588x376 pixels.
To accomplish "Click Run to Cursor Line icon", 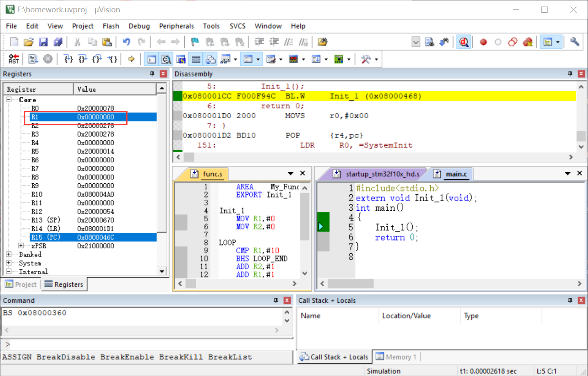I will 112,59.
